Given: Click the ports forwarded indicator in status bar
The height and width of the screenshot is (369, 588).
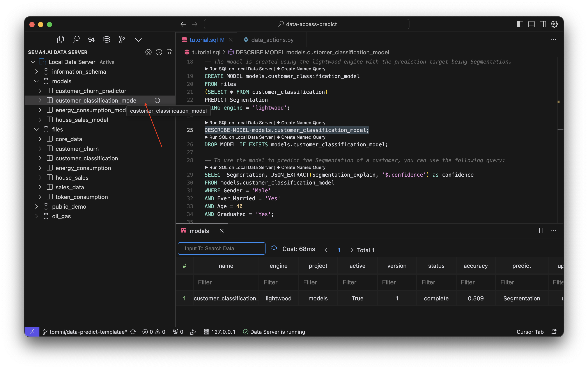Looking at the screenshot, I should coord(178,332).
